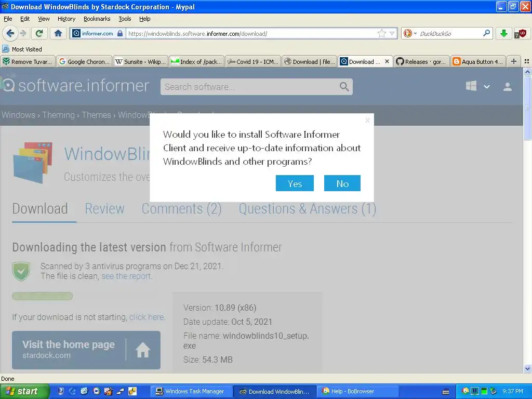The height and width of the screenshot is (399, 532).
Task: Click the magnifier in the DuckDuckGo search box
Action: click(x=486, y=33)
